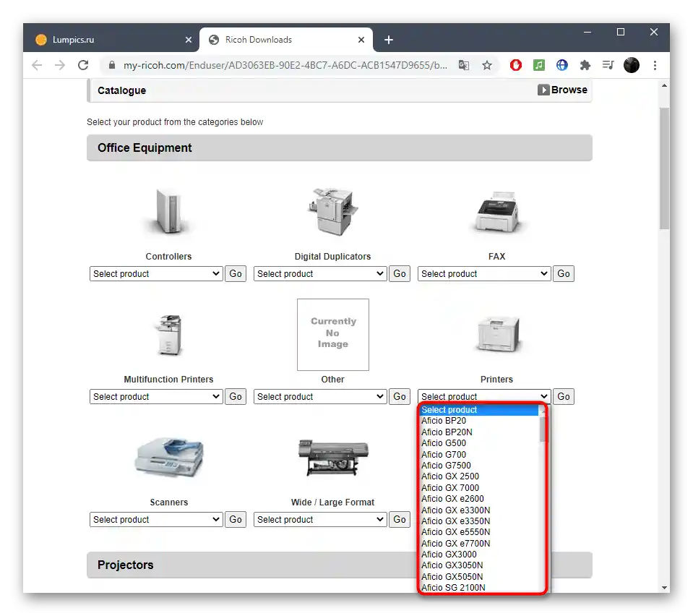This screenshot has width=693, height=616.
Task: Collapse the Printers Select product dropdown
Action: (x=484, y=396)
